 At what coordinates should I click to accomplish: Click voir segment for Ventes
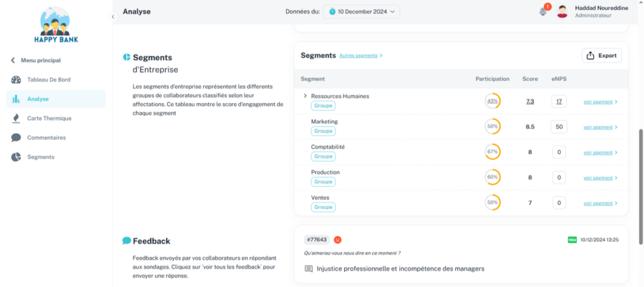[x=600, y=203]
